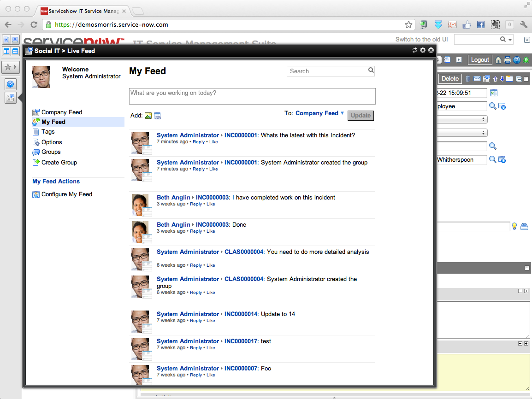Open CLAS0000004 link in 'detailed analysis' post

[x=244, y=252]
